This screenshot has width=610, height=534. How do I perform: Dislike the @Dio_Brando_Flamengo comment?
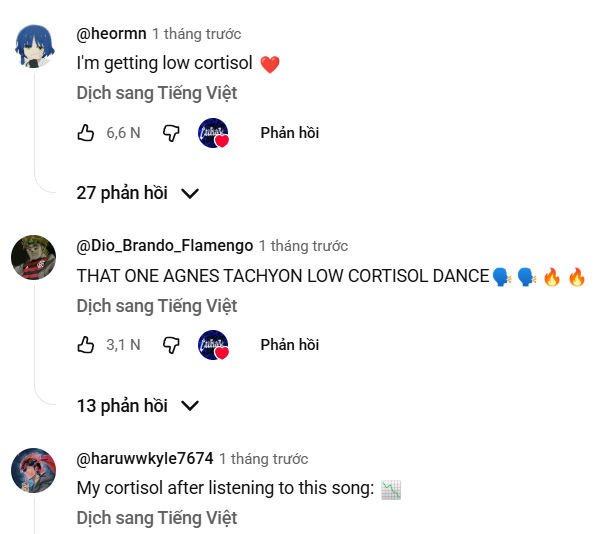(171, 345)
